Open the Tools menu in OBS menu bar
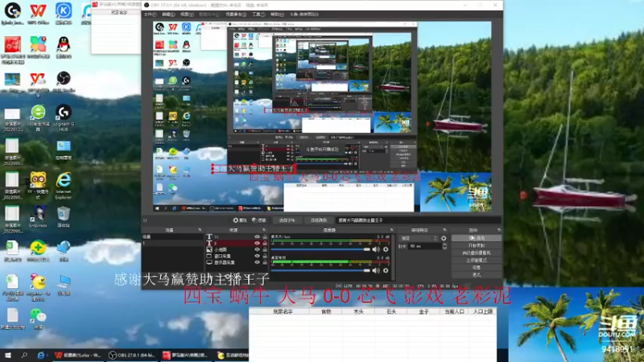The width and height of the screenshot is (644, 362). (x=258, y=14)
